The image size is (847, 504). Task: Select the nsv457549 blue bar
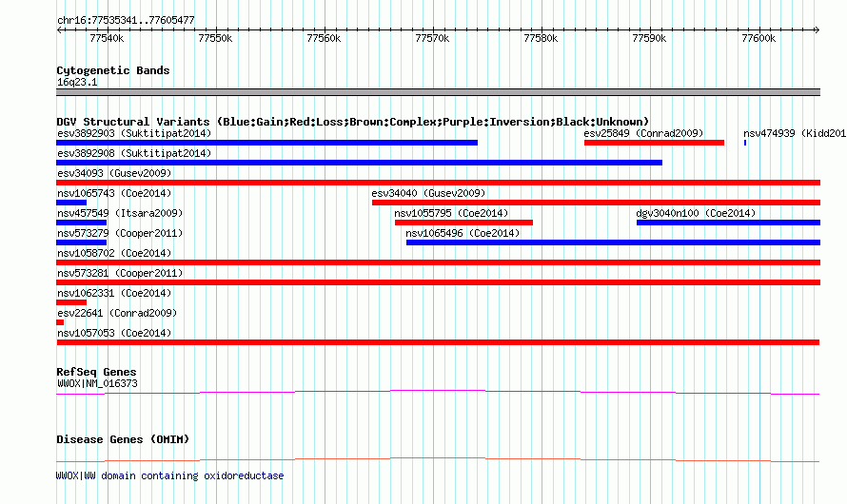tap(81, 223)
